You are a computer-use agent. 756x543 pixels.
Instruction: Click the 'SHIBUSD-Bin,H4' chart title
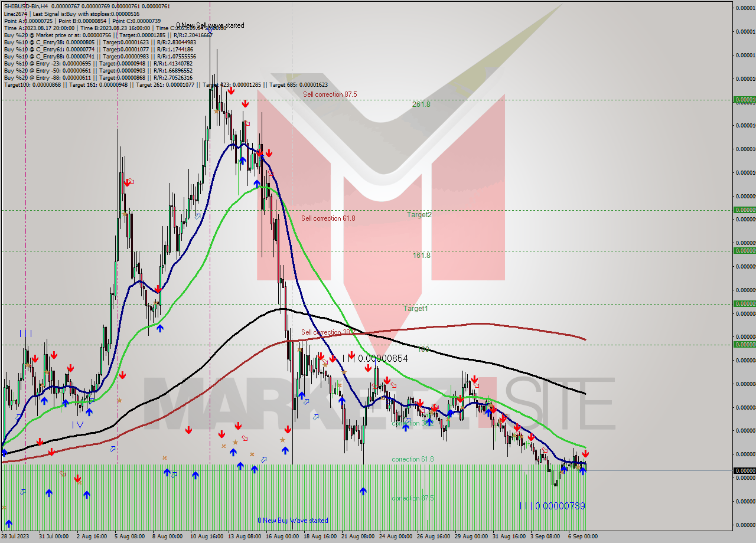click(x=26, y=6)
